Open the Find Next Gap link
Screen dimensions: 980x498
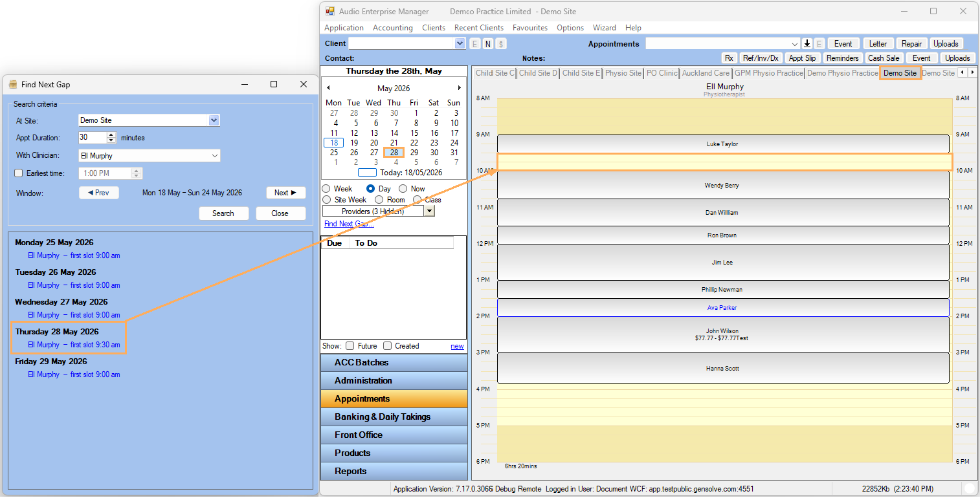349,224
